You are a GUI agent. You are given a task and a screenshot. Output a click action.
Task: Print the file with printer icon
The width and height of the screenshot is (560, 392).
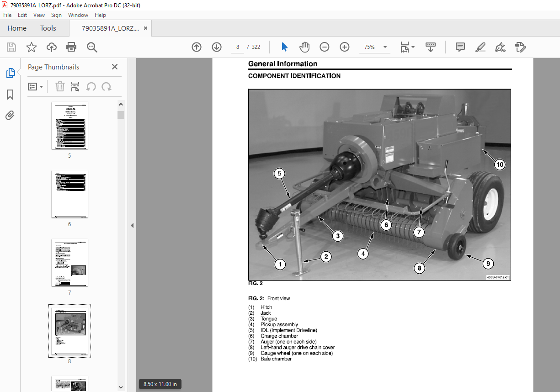click(x=71, y=47)
